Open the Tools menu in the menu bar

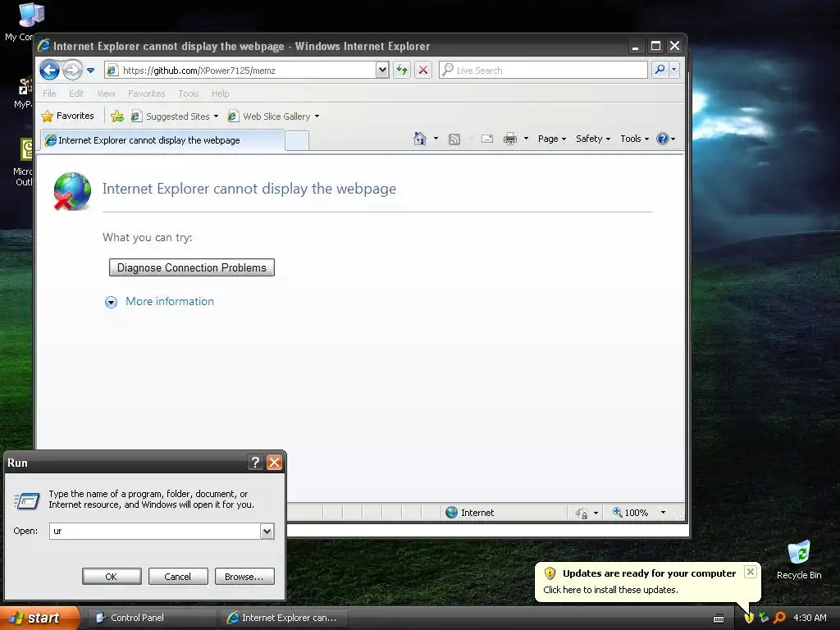pyautogui.click(x=189, y=94)
